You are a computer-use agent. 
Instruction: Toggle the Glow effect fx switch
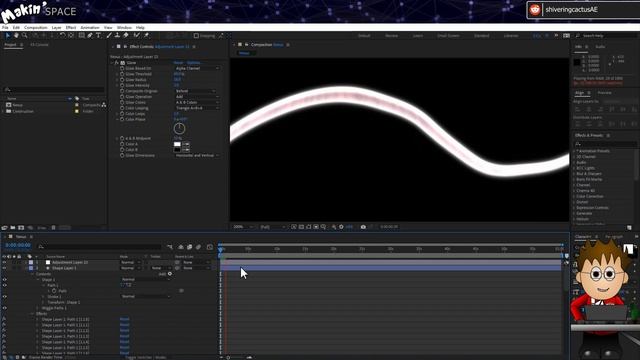[117, 63]
